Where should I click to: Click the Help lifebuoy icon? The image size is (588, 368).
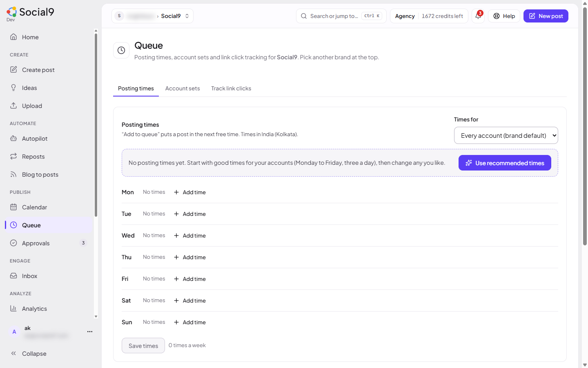tap(497, 16)
